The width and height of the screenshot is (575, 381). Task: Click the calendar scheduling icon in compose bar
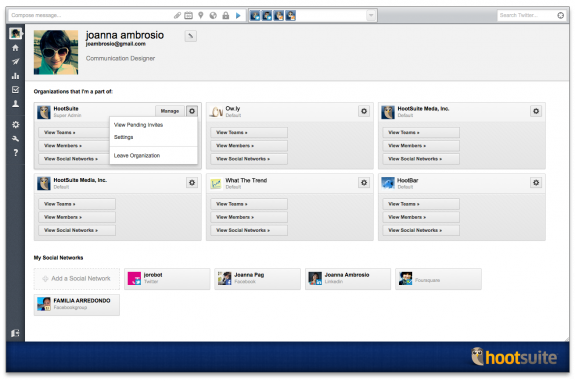[x=188, y=15]
